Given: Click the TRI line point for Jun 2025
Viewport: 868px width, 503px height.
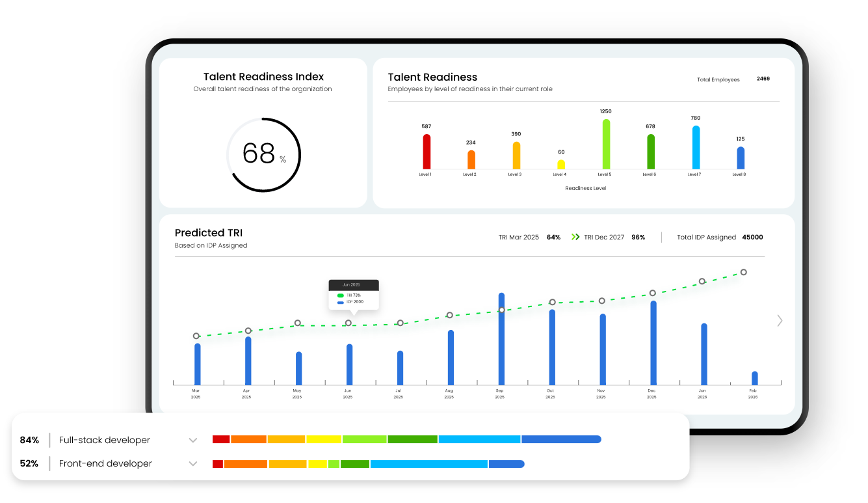Looking at the screenshot, I should pyautogui.click(x=349, y=323).
